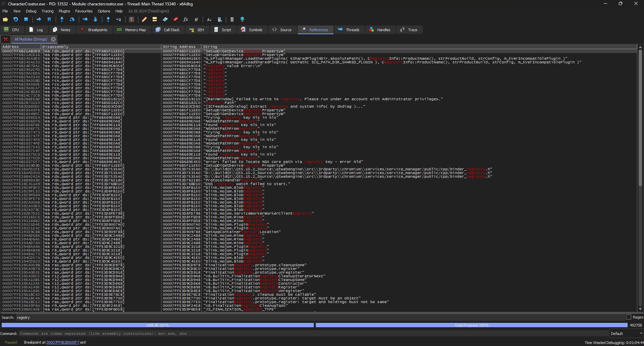644x346 pixels.
Task: Pause execution using the pause icon
Action: click(49, 19)
